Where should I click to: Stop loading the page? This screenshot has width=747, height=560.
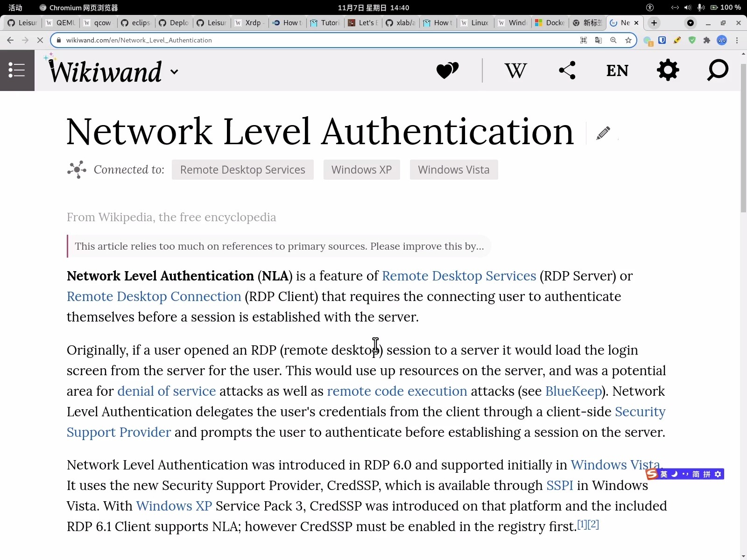click(40, 40)
